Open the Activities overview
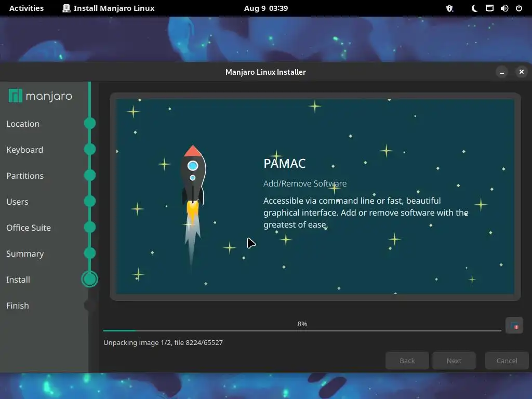This screenshot has width=532, height=399. click(x=26, y=8)
